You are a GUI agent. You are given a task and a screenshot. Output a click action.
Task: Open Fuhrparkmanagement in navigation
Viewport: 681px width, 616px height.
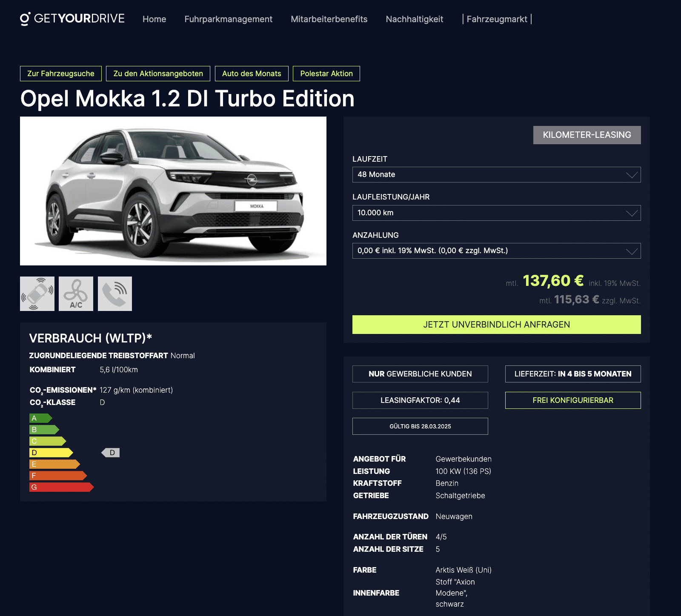click(228, 19)
